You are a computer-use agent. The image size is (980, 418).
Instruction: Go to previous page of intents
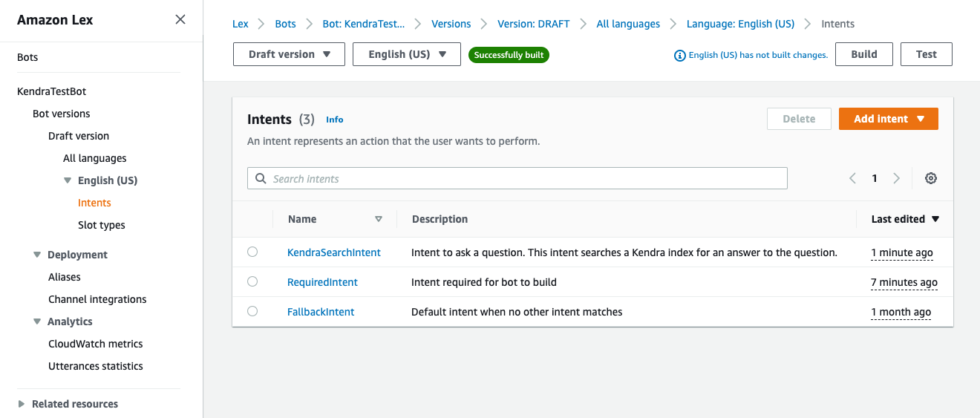pos(852,178)
